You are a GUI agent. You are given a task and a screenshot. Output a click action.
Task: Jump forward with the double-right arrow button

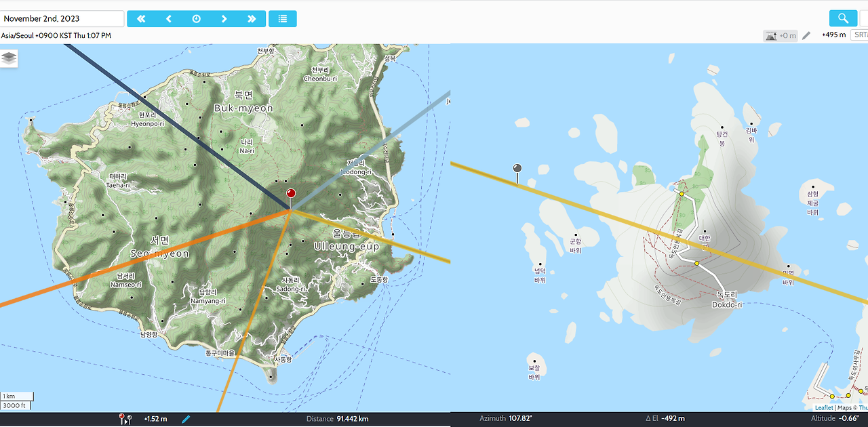[x=252, y=19]
